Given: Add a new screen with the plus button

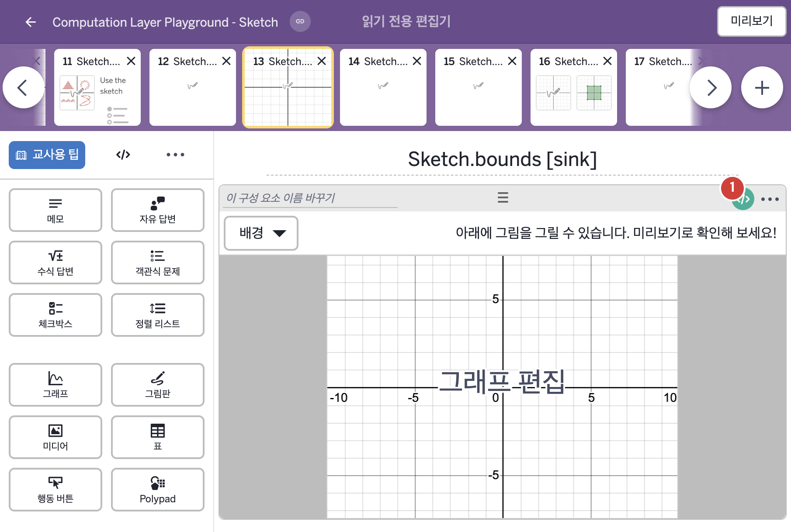Looking at the screenshot, I should (x=762, y=87).
